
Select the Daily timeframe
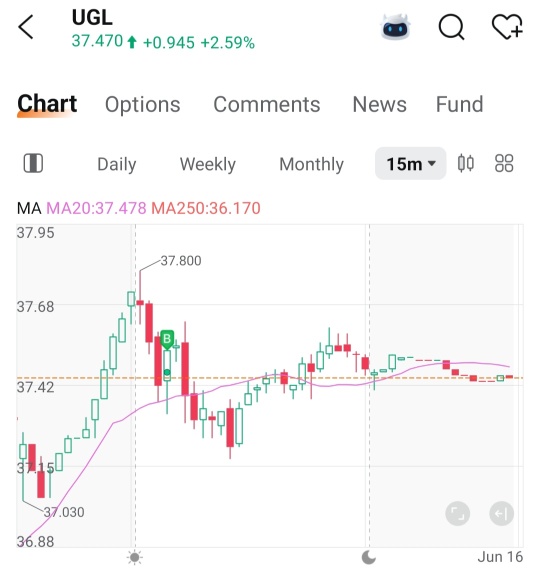click(117, 164)
